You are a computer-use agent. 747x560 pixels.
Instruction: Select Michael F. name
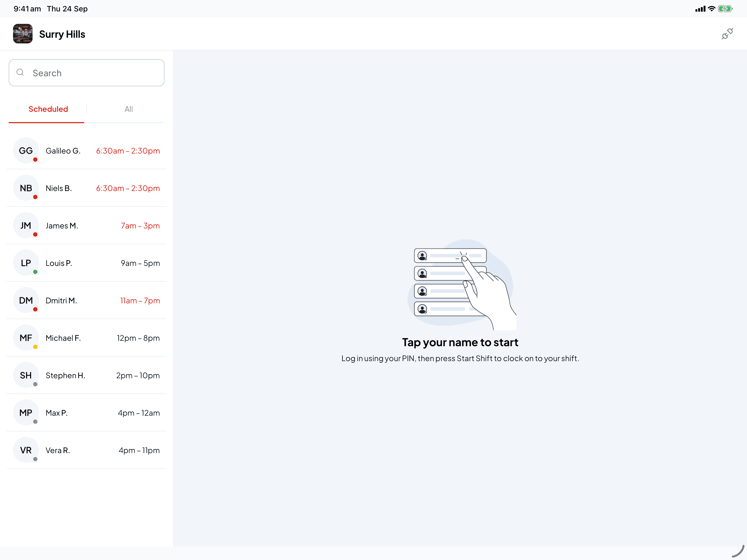click(x=63, y=338)
